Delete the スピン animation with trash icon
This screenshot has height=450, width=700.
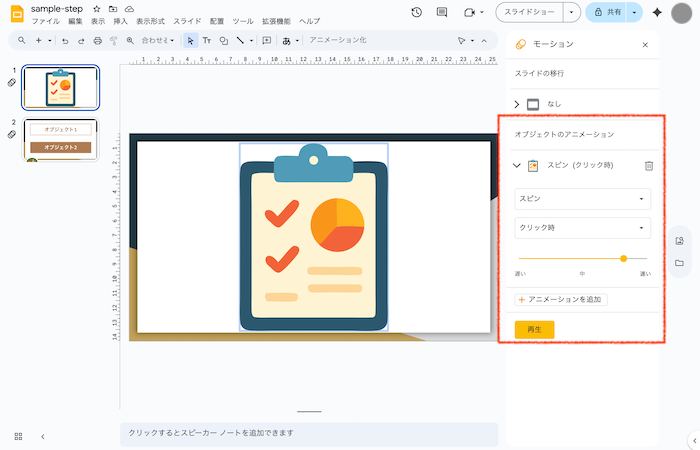point(649,166)
